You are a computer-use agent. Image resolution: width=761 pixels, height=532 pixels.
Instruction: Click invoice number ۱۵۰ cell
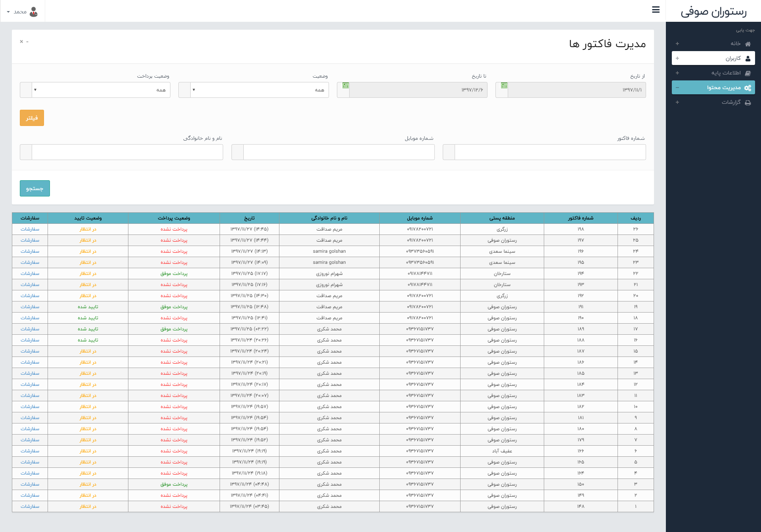(581, 484)
